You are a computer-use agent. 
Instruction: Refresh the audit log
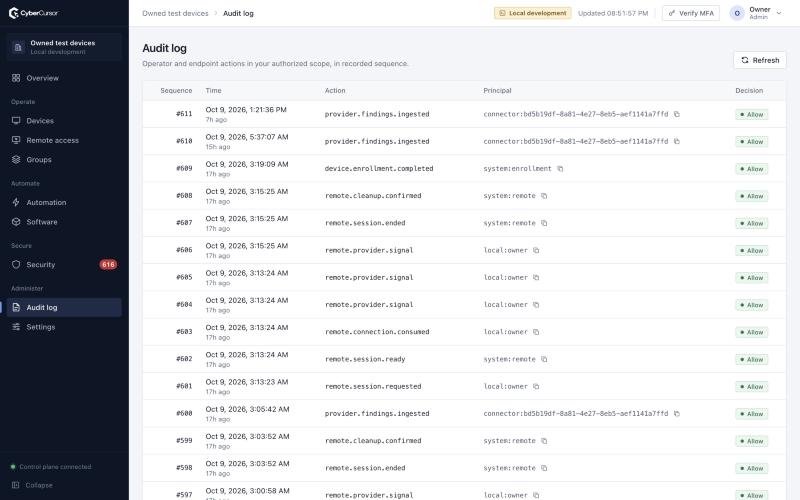coord(760,60)
